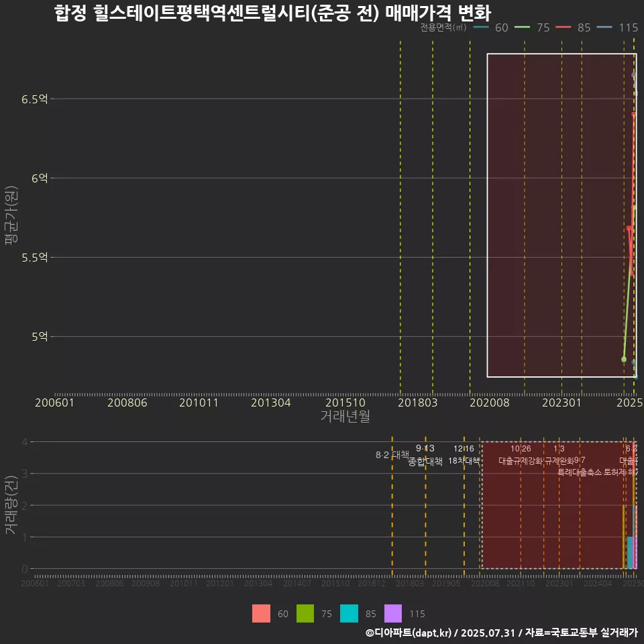This screenshot has height=644, width=644.
Task: Click the 3 label on volume y-axis
Action: [x=25, y=474]
